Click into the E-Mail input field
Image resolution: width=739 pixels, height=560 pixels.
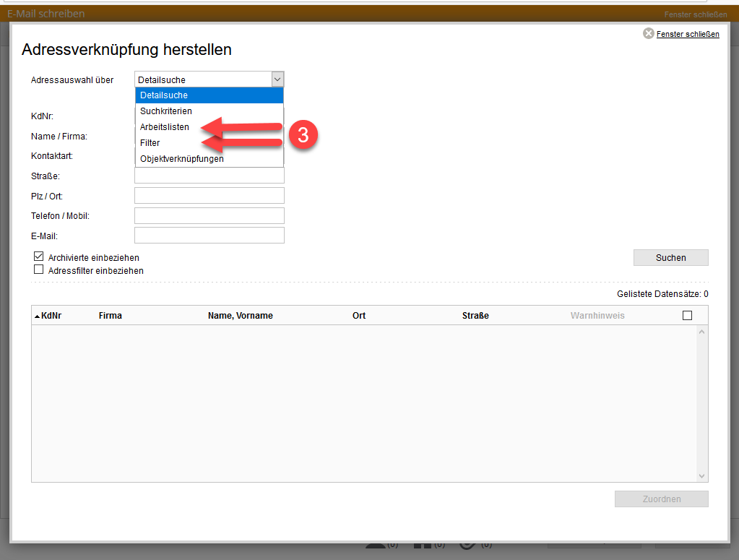point(209,236)
